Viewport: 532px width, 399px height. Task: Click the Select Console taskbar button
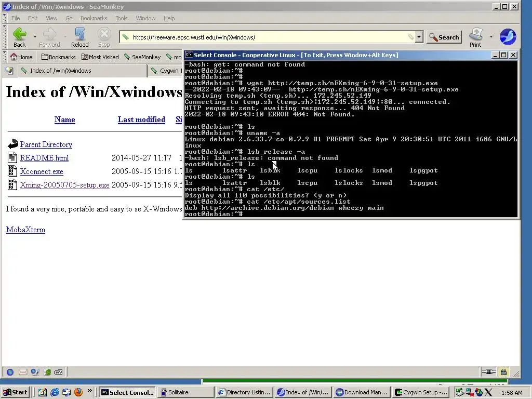pos(127,392)
